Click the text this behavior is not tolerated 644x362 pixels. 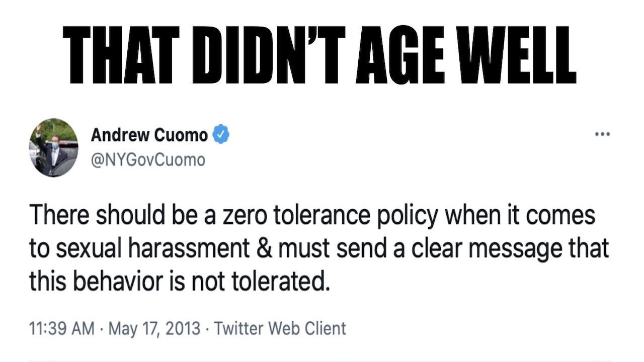point(180,282)
